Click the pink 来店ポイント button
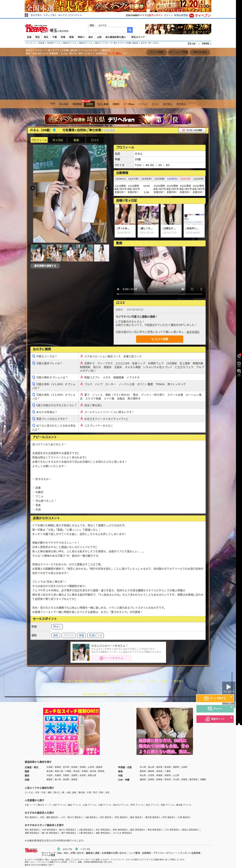 point(215,719)
